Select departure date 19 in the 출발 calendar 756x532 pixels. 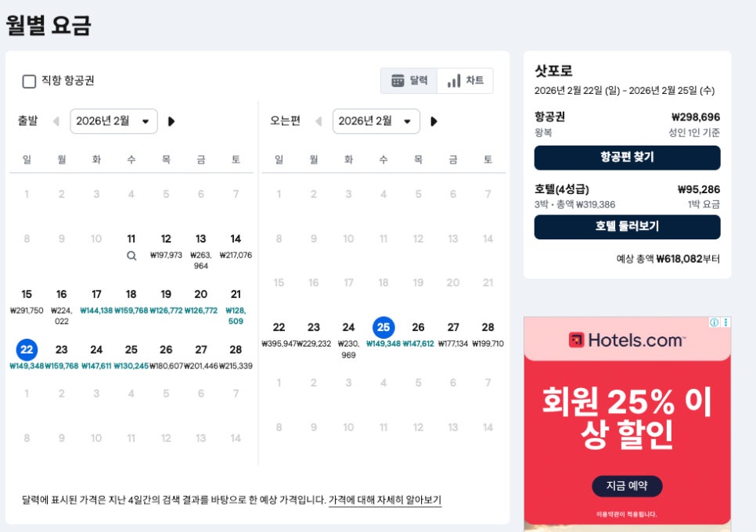coord(166,302)
